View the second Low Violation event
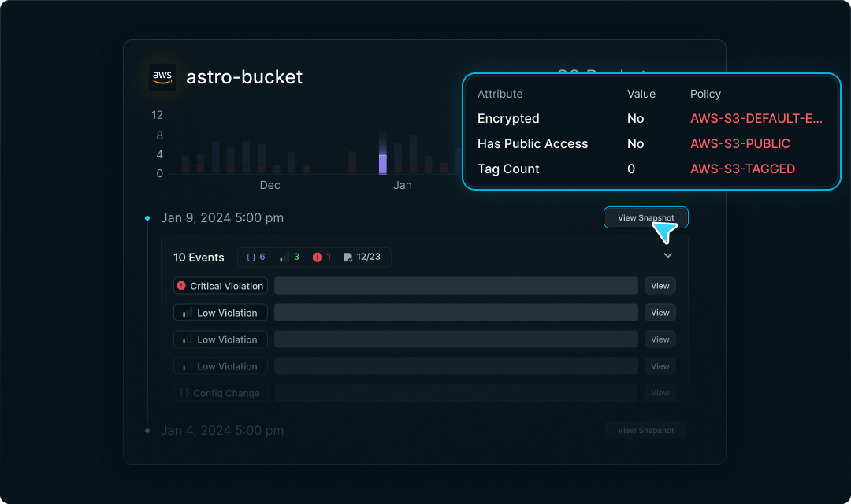The height and width of the screenshot is (504, 851). click(x=660, y=339)
